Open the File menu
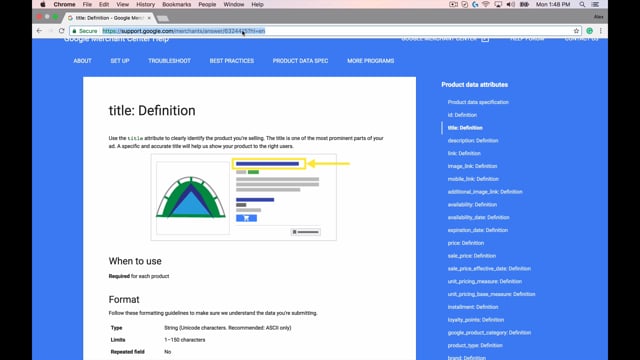 (x=87, y=4)
